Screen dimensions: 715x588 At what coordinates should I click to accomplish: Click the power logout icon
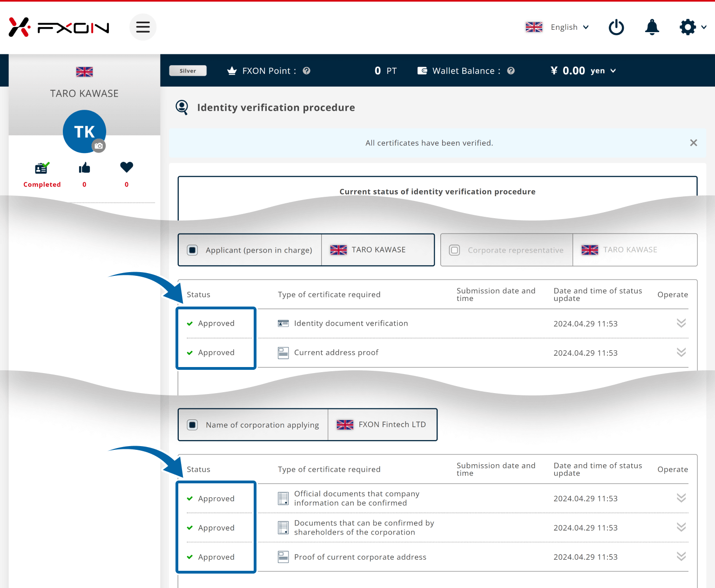(616, 27)
